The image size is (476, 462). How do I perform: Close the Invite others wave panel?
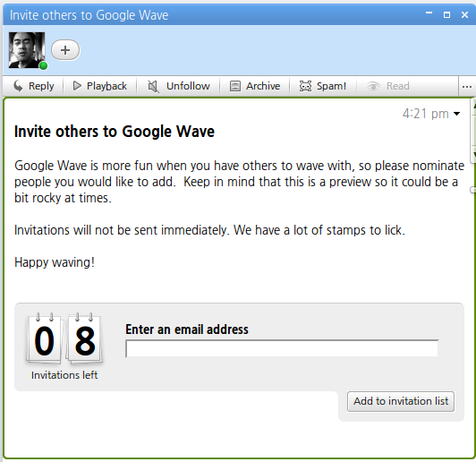pyautogui.click(x=464, y=14)
